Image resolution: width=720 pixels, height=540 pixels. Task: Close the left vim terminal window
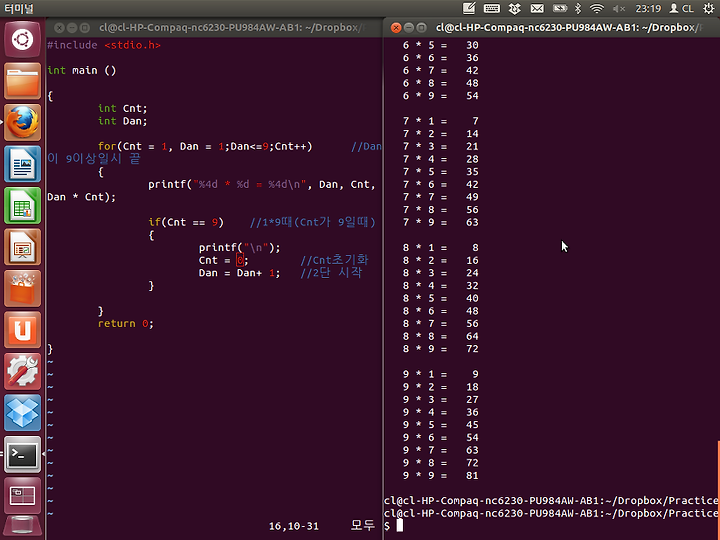pos(59,28)
